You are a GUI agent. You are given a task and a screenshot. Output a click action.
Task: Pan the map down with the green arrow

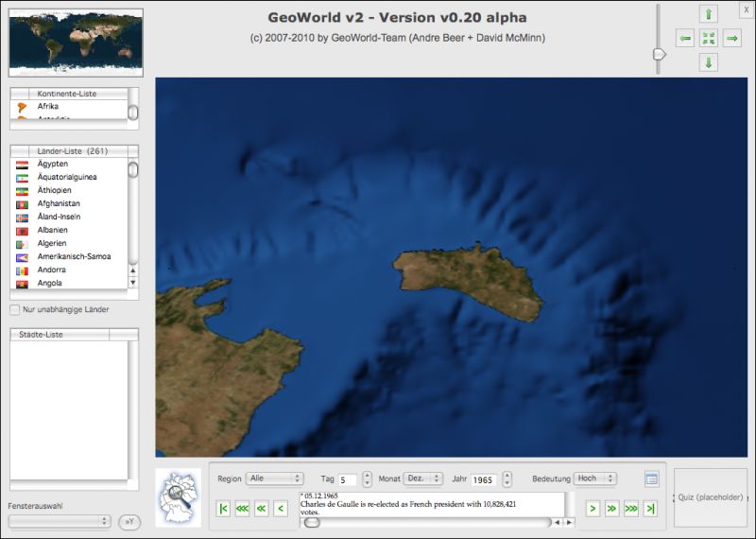(x=708, y=62)
